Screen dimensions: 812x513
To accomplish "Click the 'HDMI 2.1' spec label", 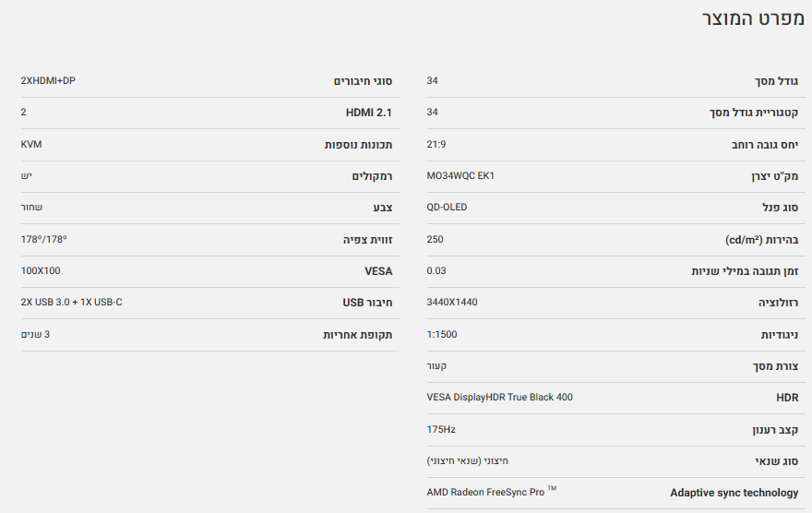I will [x=369, y=113].
